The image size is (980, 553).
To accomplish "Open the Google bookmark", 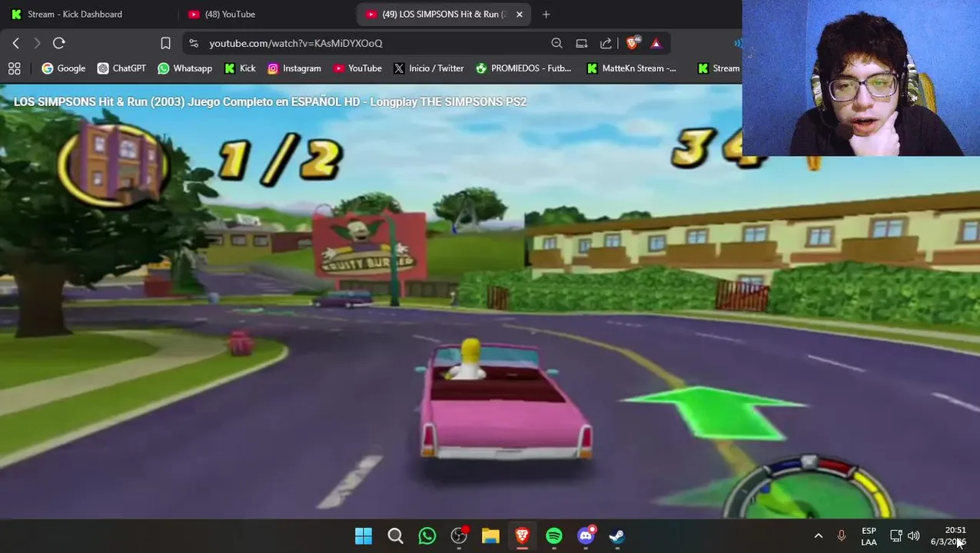I will (63, 68).
